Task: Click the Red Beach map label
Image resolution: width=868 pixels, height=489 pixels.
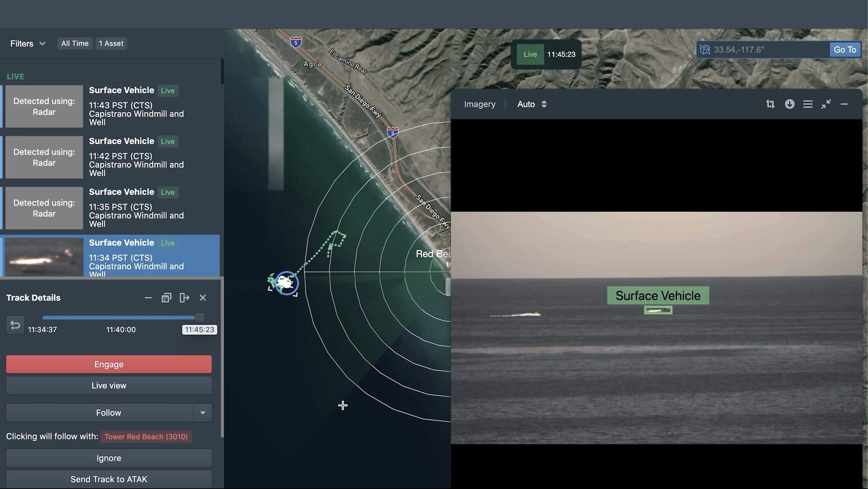Action: pyautogui.click(x=433, y=254)
